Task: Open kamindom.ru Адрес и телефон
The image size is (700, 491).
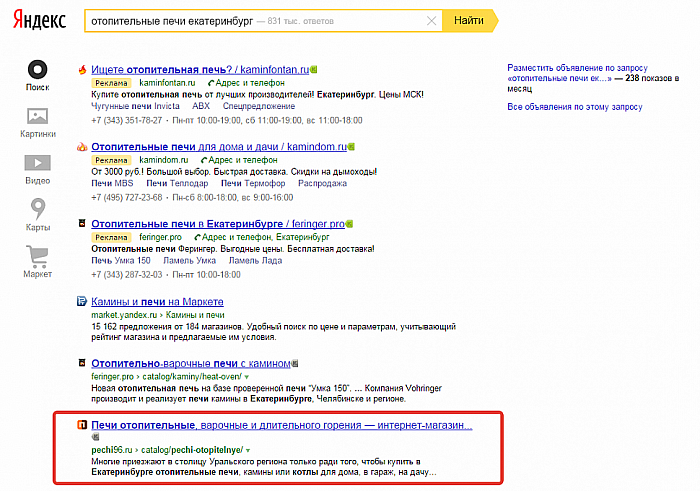Action: [239, 160]
